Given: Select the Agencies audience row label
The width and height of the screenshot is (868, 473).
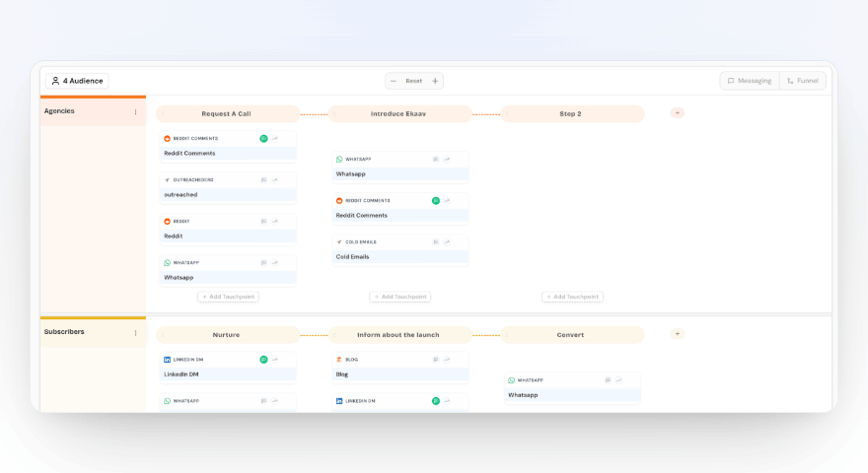Looking at the screenshot, I should coord(59,110).
